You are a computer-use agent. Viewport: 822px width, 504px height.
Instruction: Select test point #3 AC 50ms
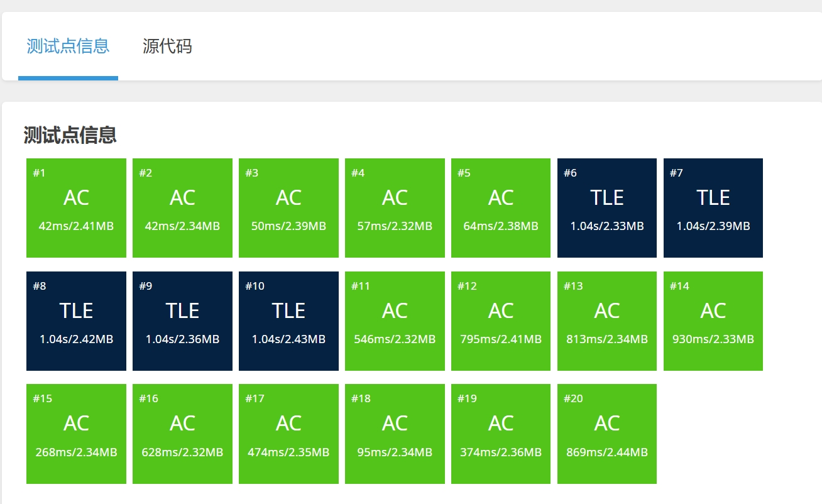tap(288, 208)
